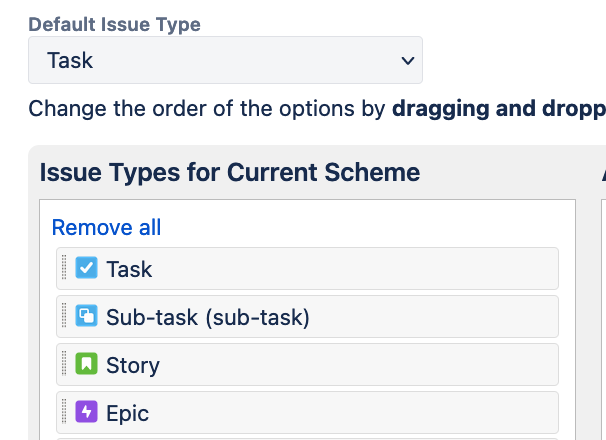Viewport: 606px width, 440px height.
Task: Click the blue checkmark Task icon
Action: click(87, 268)
